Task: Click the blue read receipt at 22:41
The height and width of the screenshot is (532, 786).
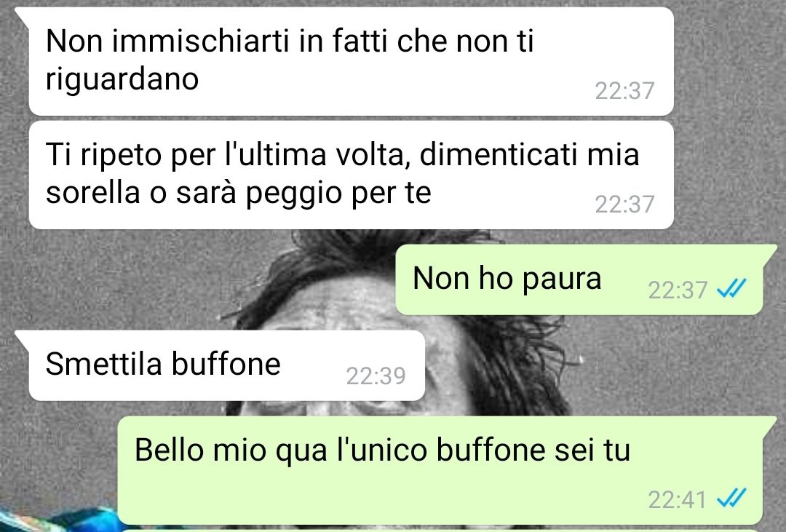Action: pos(731,498)
